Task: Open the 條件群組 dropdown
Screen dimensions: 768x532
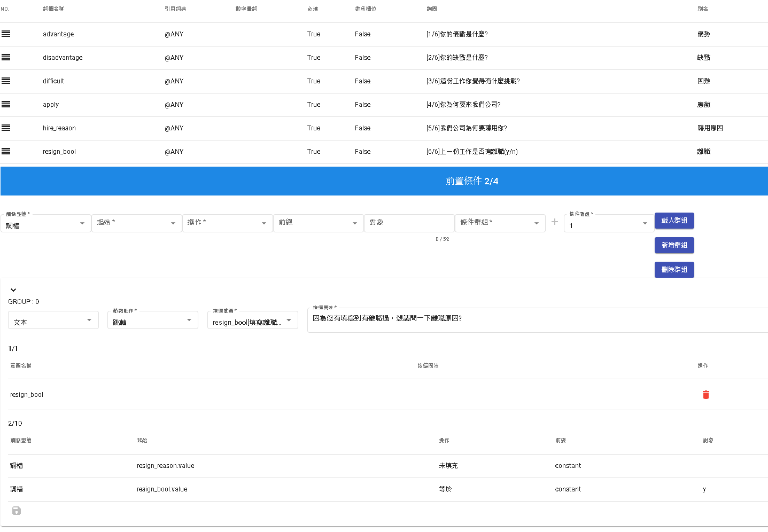Action: coord(500,223)
